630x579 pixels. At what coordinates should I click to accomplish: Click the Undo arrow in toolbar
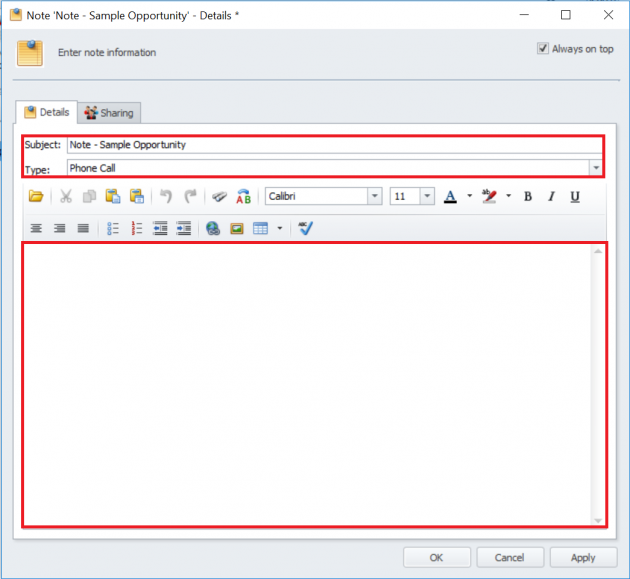click(x=167, y=197)
